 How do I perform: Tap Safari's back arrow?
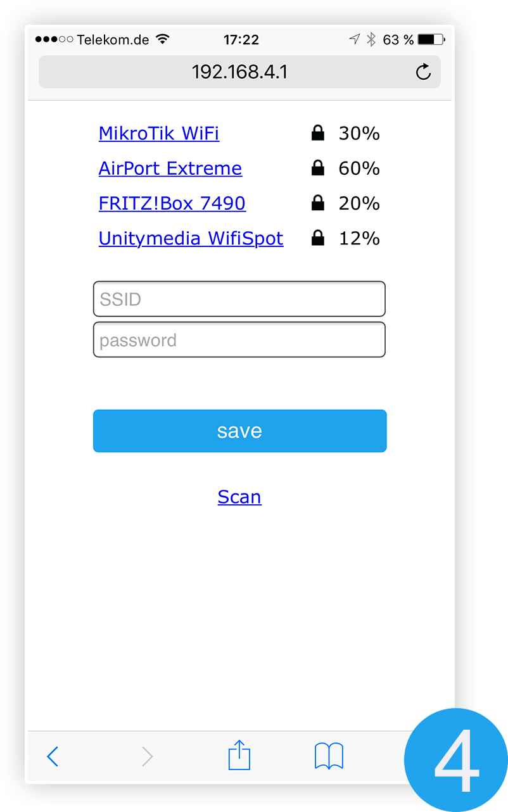click(x=53, y=756)
